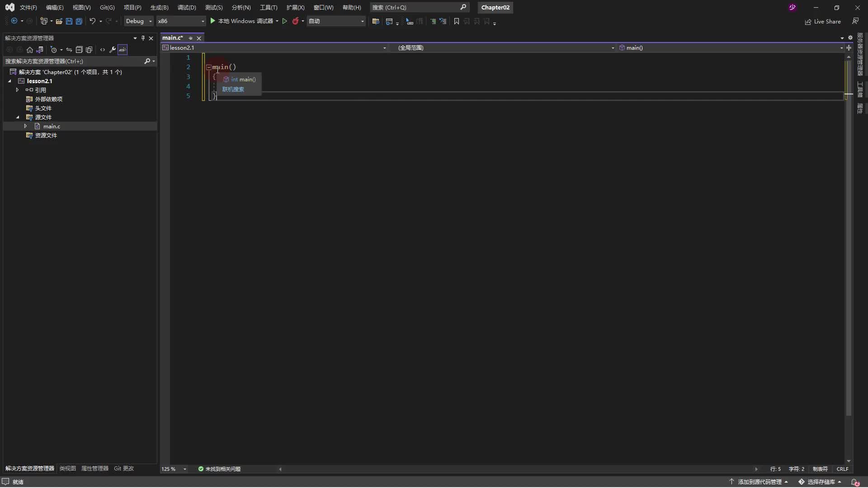This screenshot has height=488, width=868.
Task: Toggle a bookmark on the current line
Action: click(457, 21)
